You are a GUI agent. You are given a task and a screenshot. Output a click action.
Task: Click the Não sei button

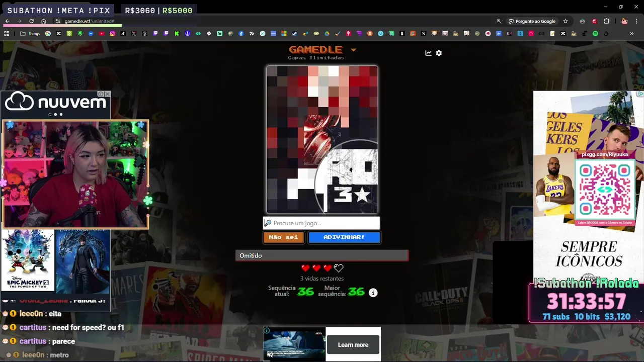click(283, 237)
